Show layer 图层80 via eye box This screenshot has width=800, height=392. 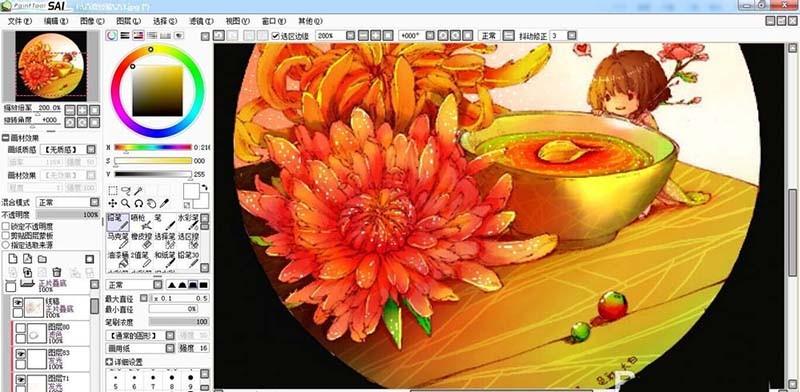(20, 328)
